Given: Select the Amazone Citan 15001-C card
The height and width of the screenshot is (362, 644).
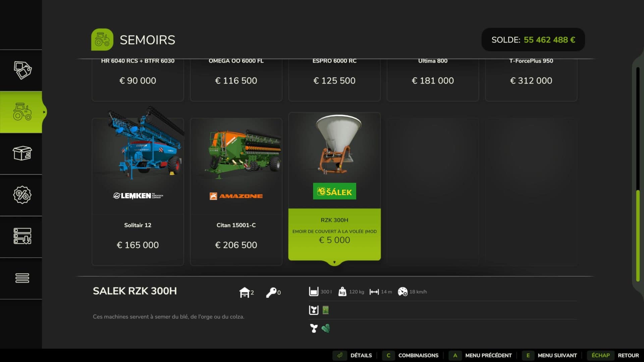Looking at the screenshot, I should pos(236,191).
